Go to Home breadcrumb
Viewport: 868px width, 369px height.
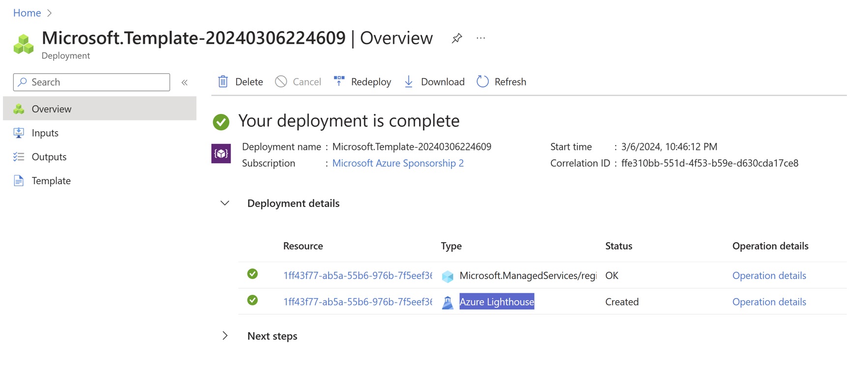point(27,13)
